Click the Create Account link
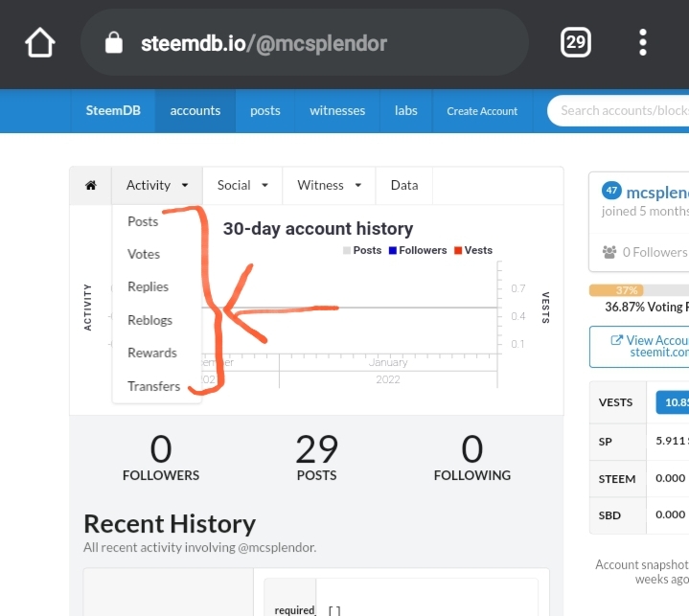Screen dimensions: 689x616 [x=482, y=111]
